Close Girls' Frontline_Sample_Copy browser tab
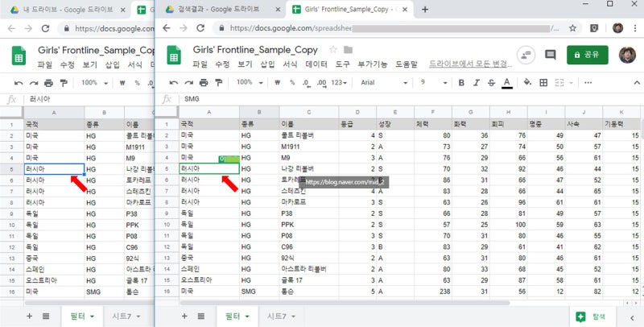 [405, 10]
